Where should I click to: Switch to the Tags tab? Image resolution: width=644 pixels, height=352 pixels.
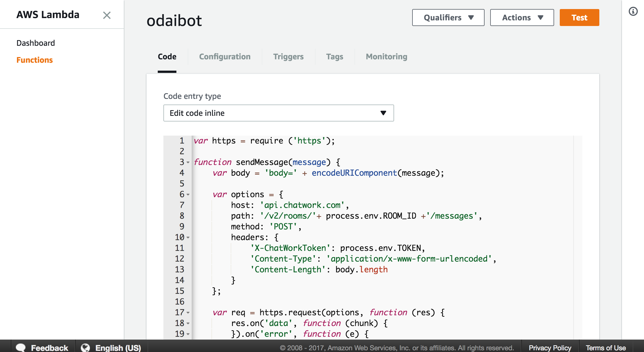(335, 57)
